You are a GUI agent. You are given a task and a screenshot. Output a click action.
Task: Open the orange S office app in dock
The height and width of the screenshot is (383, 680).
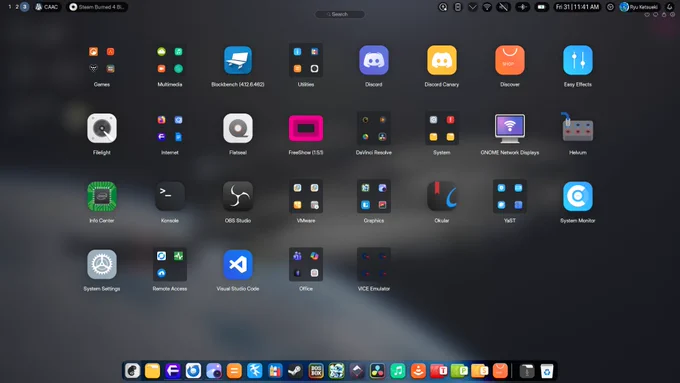click(x=480, y=371)
